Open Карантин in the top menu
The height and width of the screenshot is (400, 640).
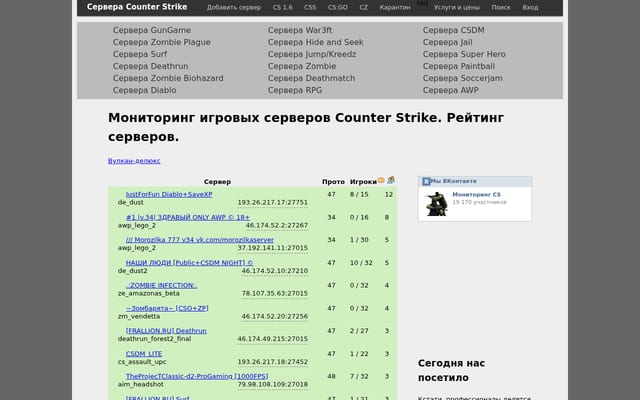pos(395,7)
